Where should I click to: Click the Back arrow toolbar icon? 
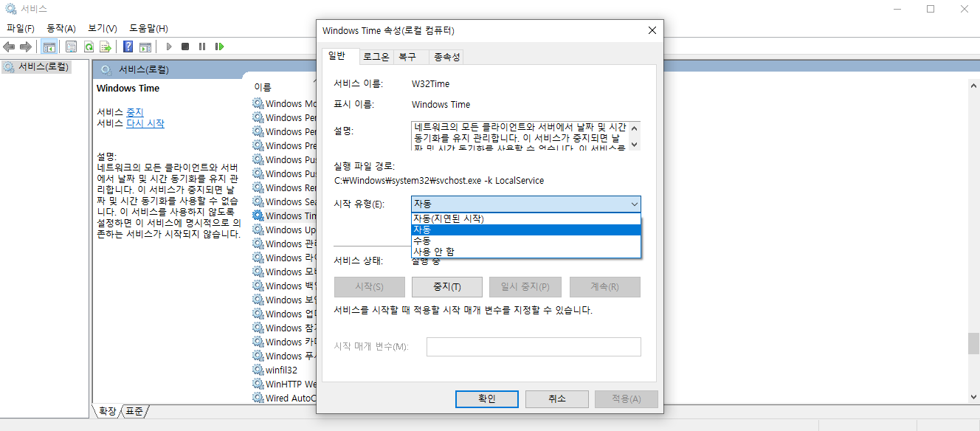click(10, 46)
